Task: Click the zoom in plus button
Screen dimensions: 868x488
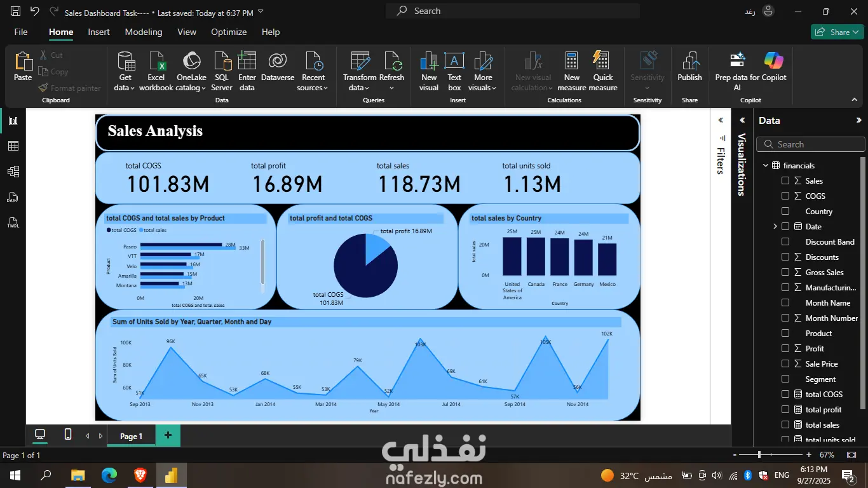Action: click(x=808, y=455)
